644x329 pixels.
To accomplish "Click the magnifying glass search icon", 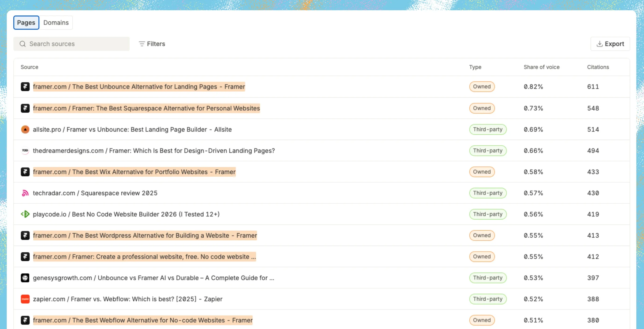I will point(23,44).
